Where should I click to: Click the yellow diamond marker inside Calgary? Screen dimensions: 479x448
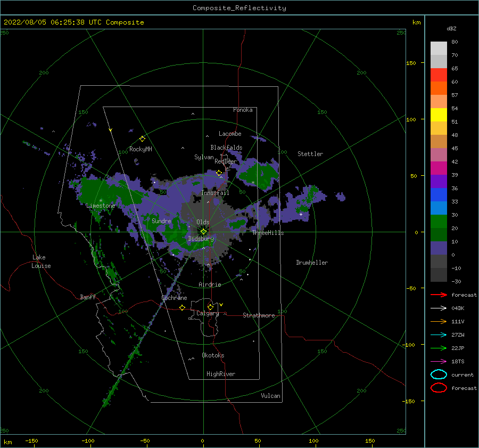pyautogui.click(x=210, y=307)
